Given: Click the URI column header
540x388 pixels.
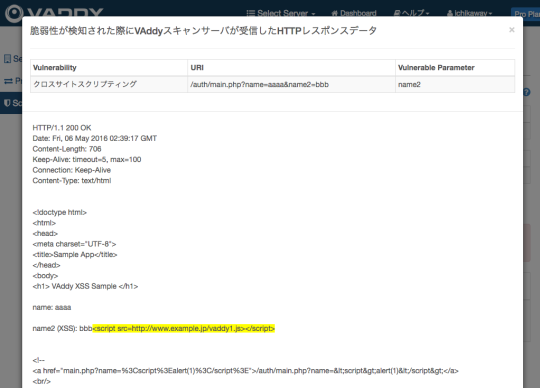Looking at the screenshot, I should click(291, 68).
